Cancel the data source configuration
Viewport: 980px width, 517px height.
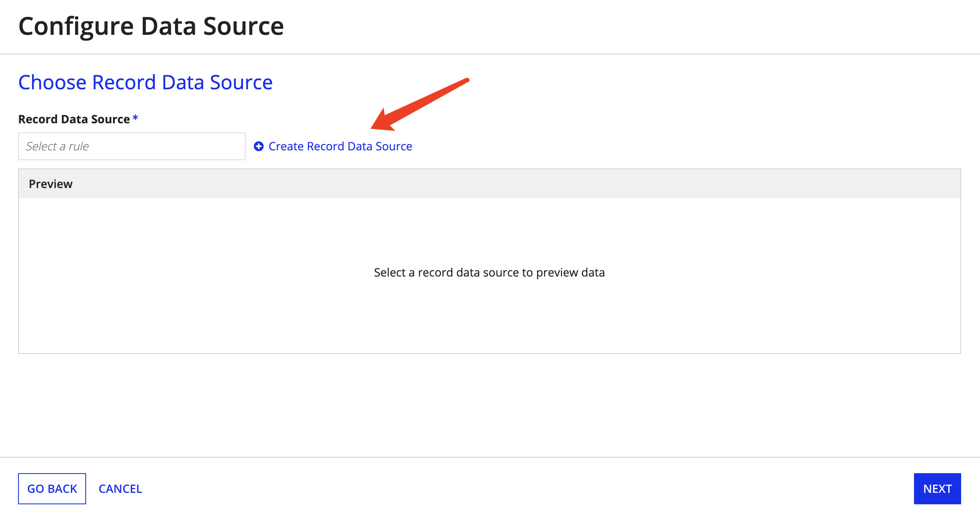click(120, 489)
